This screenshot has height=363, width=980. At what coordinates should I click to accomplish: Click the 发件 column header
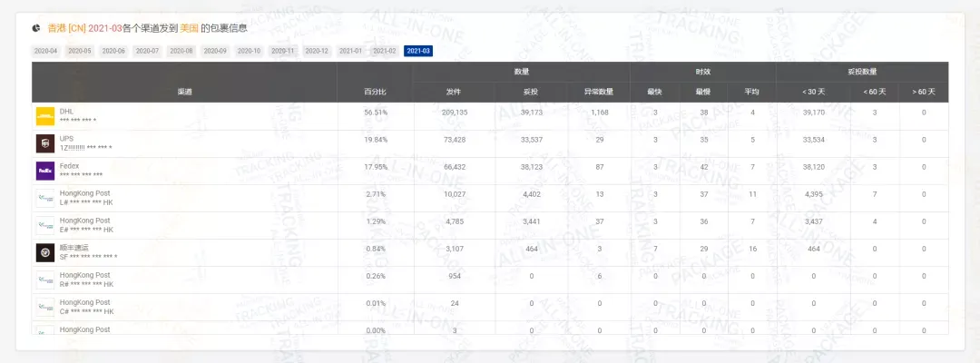[x=454, y=92]
